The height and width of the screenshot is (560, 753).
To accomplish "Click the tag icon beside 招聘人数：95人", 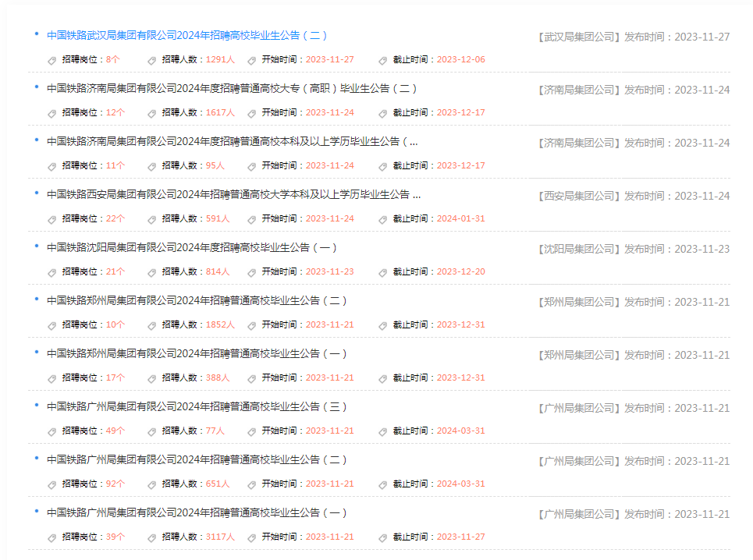I will coord(151,166).
